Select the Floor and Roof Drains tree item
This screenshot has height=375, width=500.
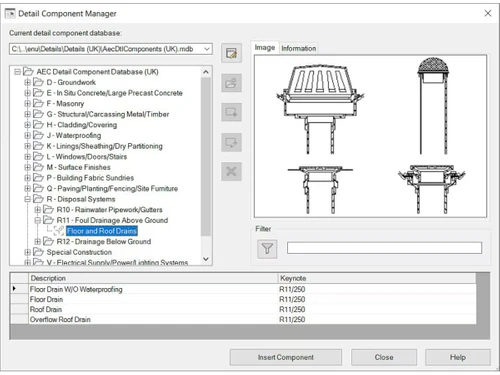tap(102, 231)
